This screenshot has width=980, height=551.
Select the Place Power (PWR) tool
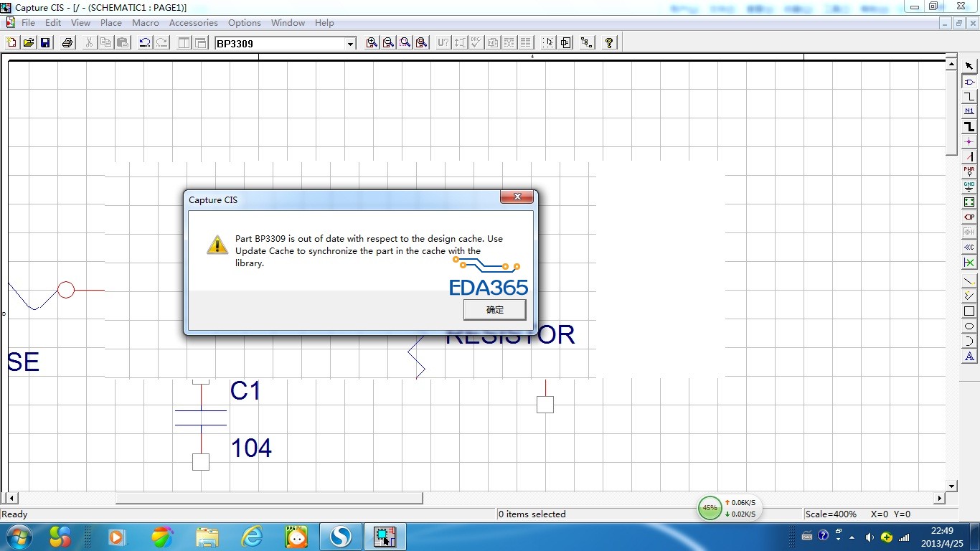pyautogui.click(x=969, y=171)
